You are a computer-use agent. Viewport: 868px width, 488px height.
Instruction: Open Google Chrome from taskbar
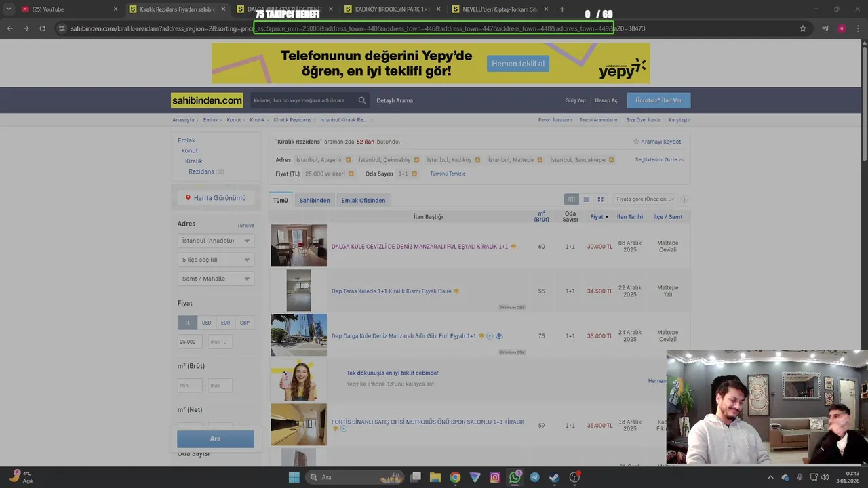[455, 477]
